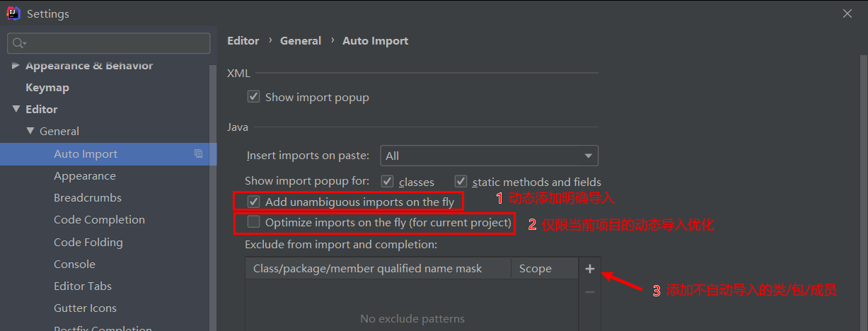Expand Appearance & Behavior section
Viewport: 868px width, 331px height.
16,65
